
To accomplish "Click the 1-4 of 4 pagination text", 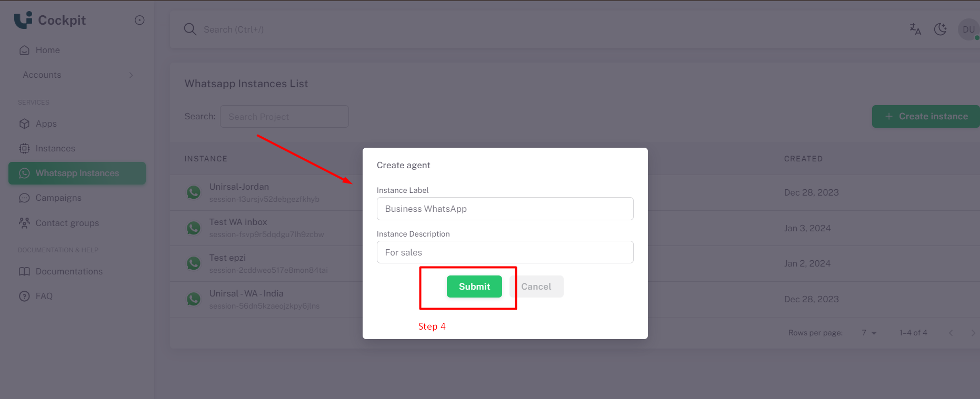I will pyautogui.click(x=913, y=333).
